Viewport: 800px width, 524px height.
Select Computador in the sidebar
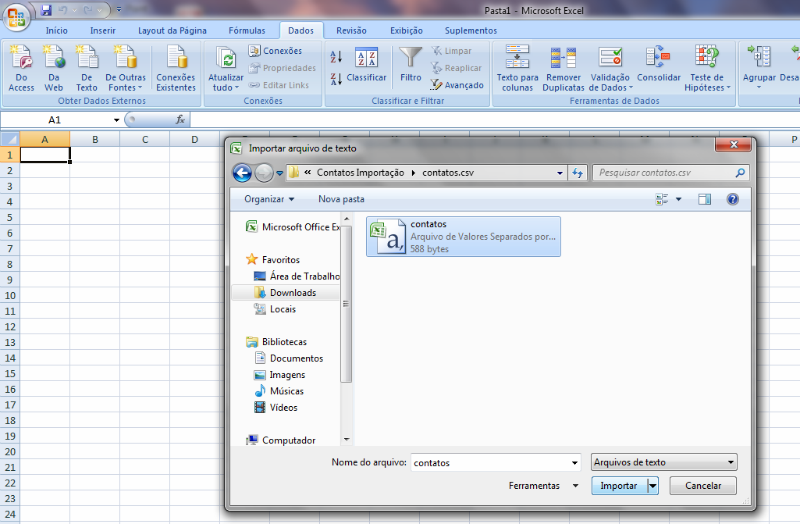[x=281, y=440]
